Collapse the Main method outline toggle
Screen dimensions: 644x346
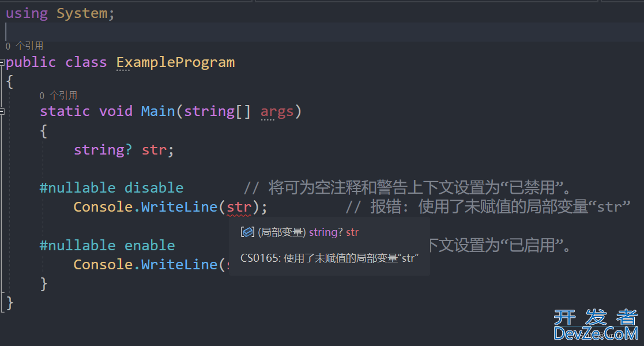(x=2, y=111)
